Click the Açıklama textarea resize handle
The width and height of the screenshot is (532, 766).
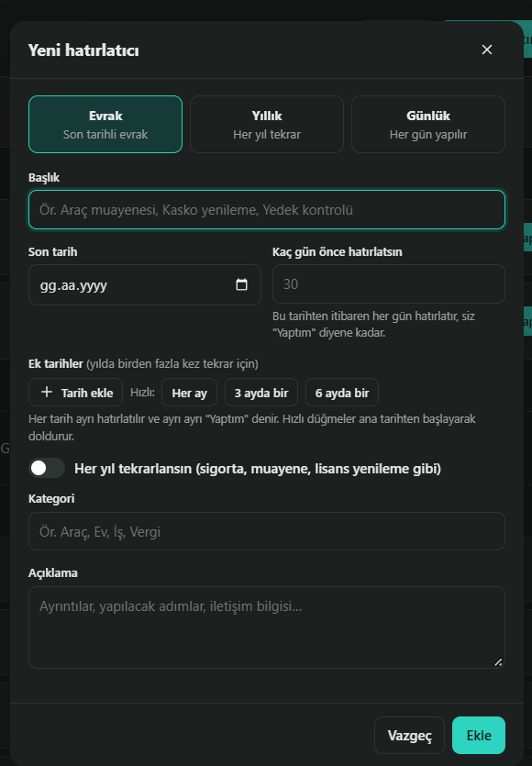(498, 662)
